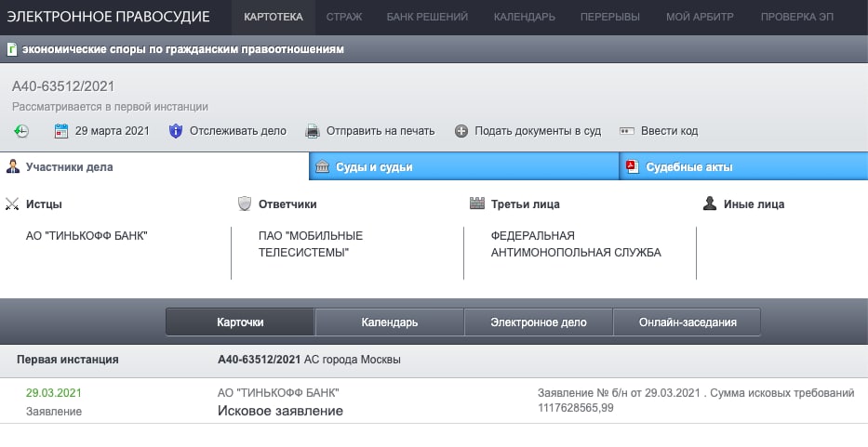
Task: Open Электронное дело view
Action: [538, 322]
